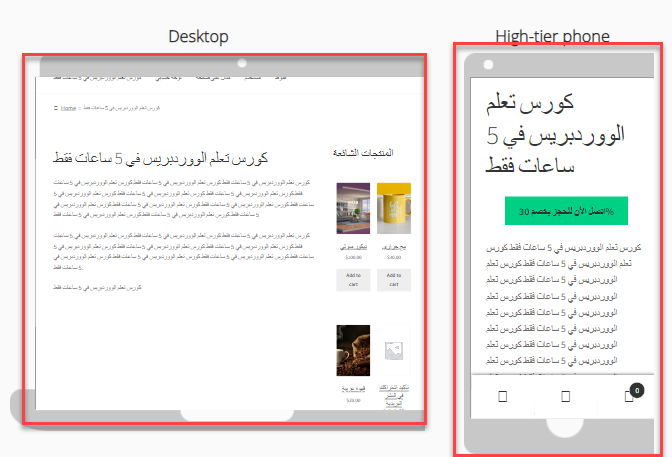Click the placeholder image product thumbnail

pos(394,350)
